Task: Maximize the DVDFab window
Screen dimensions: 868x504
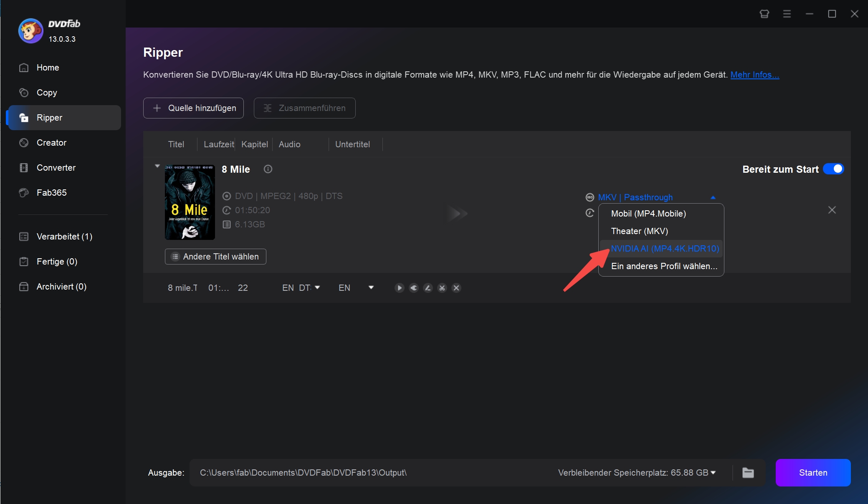Action: pos(832,14)
